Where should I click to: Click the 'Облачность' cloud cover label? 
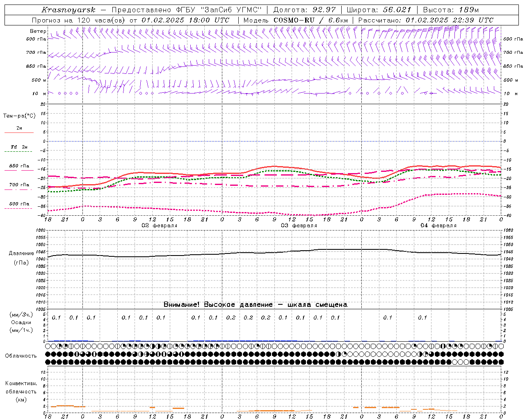click(21, 356)
